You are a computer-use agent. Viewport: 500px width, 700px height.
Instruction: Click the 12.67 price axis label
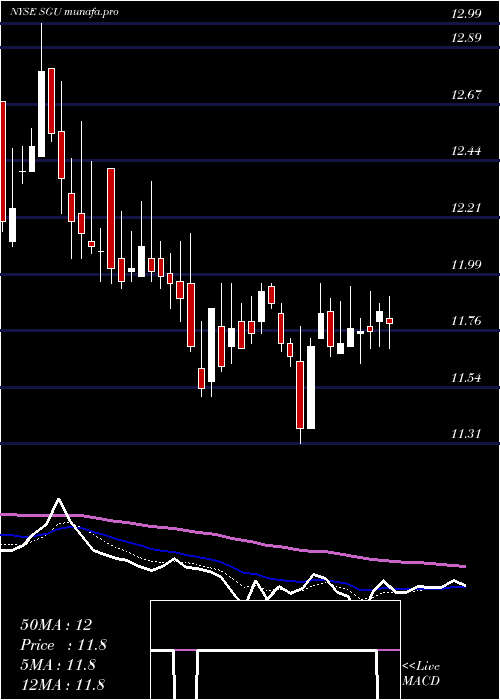pos(466,95)
